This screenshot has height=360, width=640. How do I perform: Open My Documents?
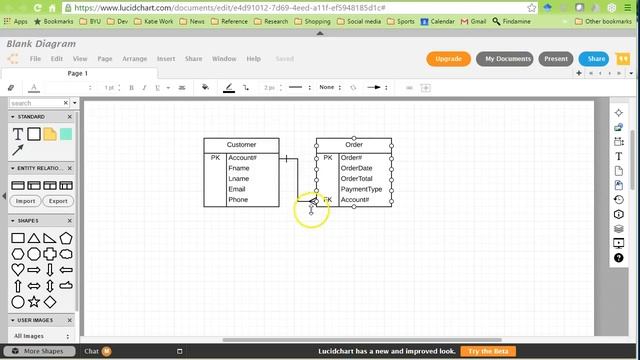(504, 59)
